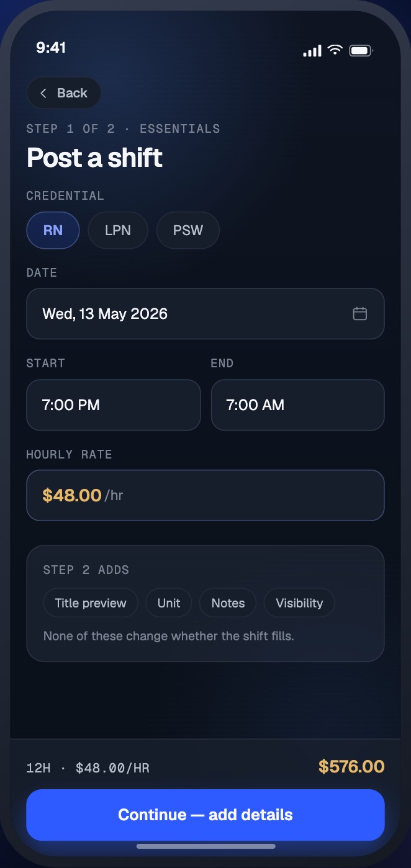Tap the $576.00 total amount

click(351, 766)
